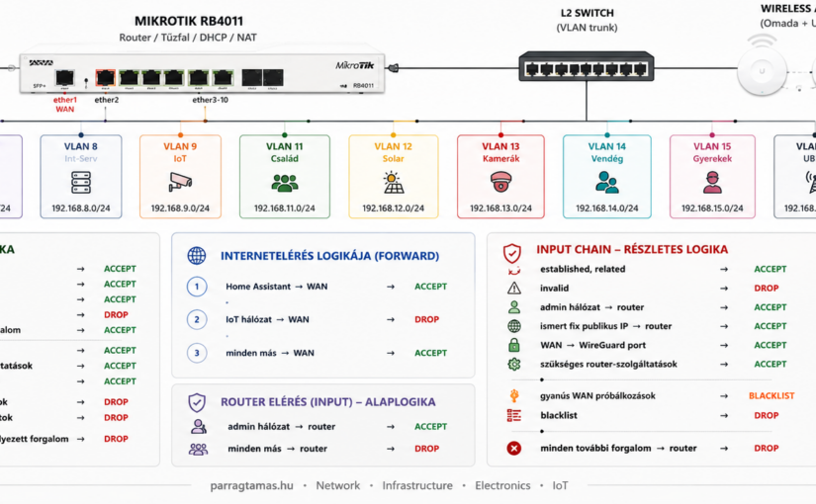
Task: Select the 'INPUT CHAIN – RÉSZLETES LOGIKA' heading
Action: 632,250
